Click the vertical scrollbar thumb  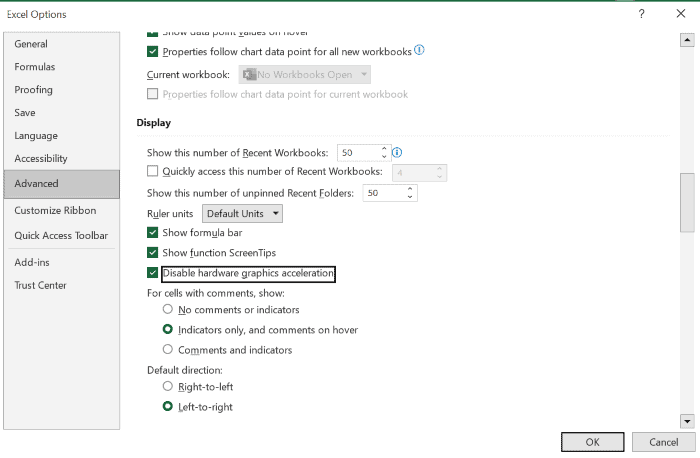(x=687, y=203)
